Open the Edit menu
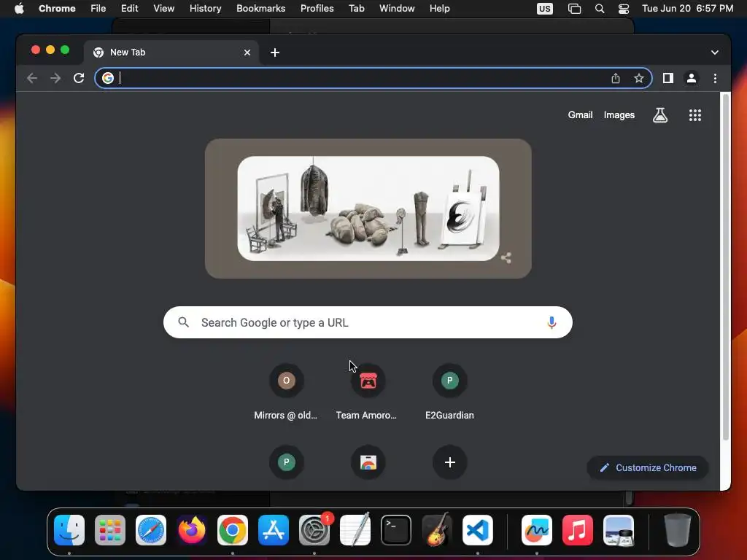Image resolution: width=747 pixels, height=560 pixels. [129, 9]
